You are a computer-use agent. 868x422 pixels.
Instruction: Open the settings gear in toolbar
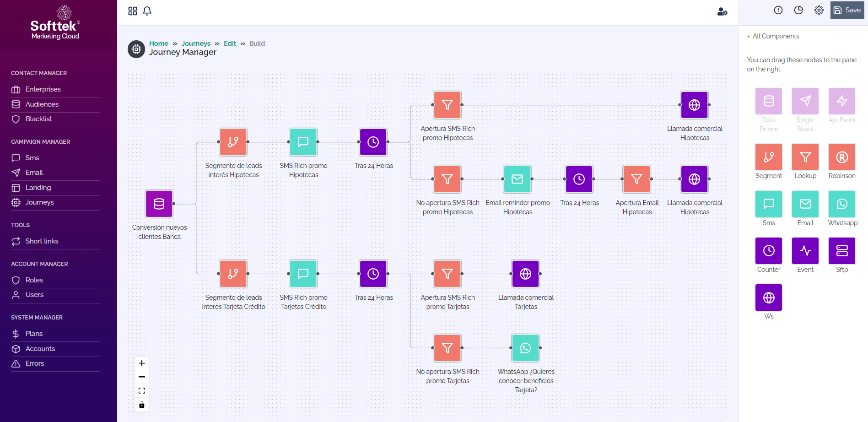819,10
